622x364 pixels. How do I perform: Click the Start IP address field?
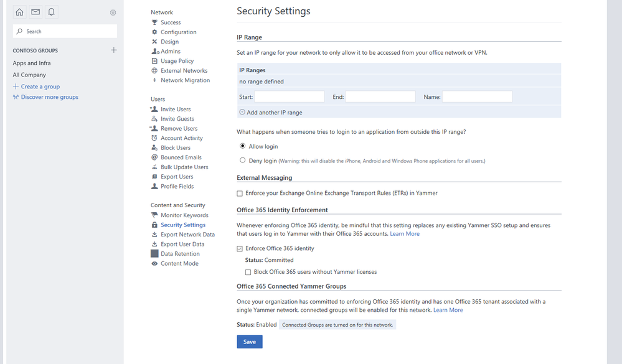click(x=289, y=96)
